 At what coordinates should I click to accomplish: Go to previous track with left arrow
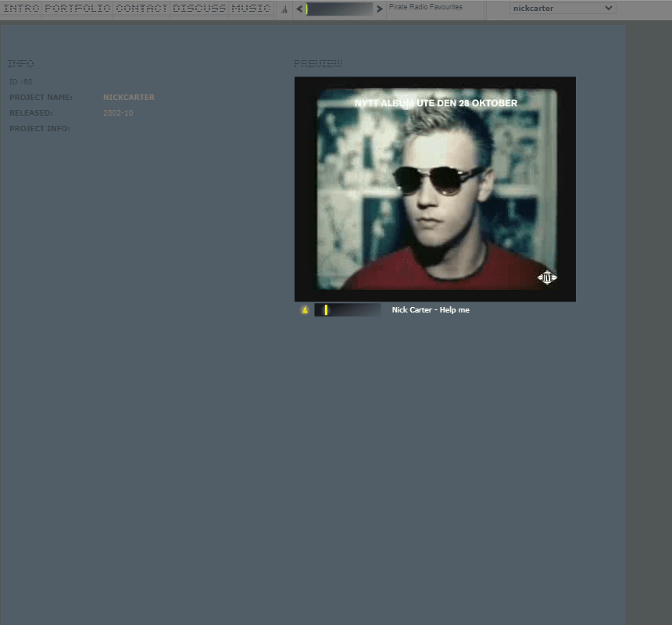click(x=299, y=9)
